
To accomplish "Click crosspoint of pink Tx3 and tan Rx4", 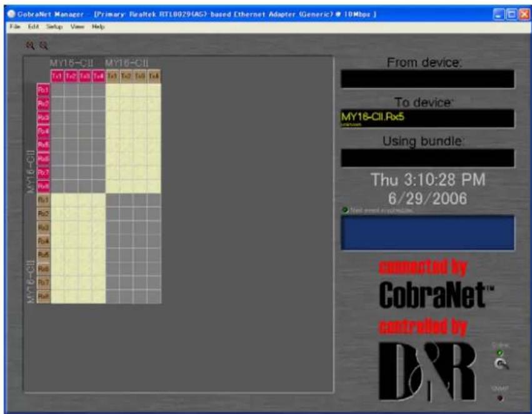I will (x=85, y=241).
